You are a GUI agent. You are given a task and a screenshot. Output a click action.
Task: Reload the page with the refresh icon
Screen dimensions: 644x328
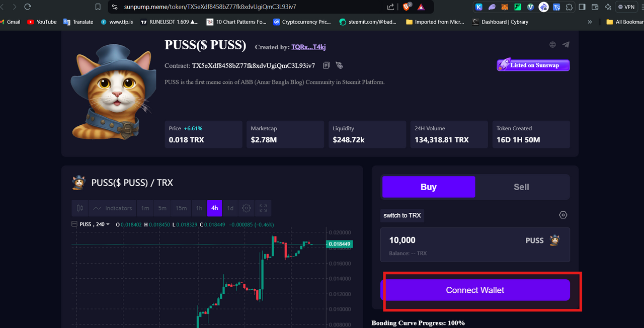[27, 7]
